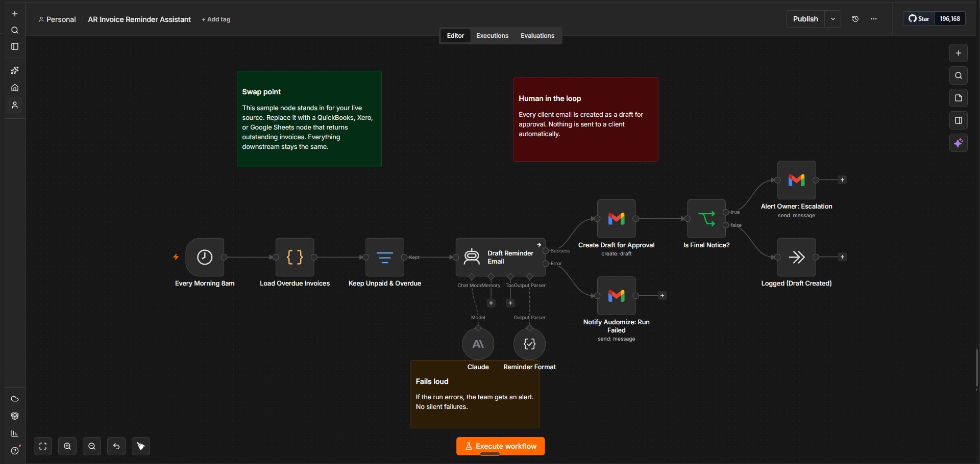Viewport: 980px width, 464px height.
Task: Select the Is Final Notice? If node
Action: click(706, 219)
